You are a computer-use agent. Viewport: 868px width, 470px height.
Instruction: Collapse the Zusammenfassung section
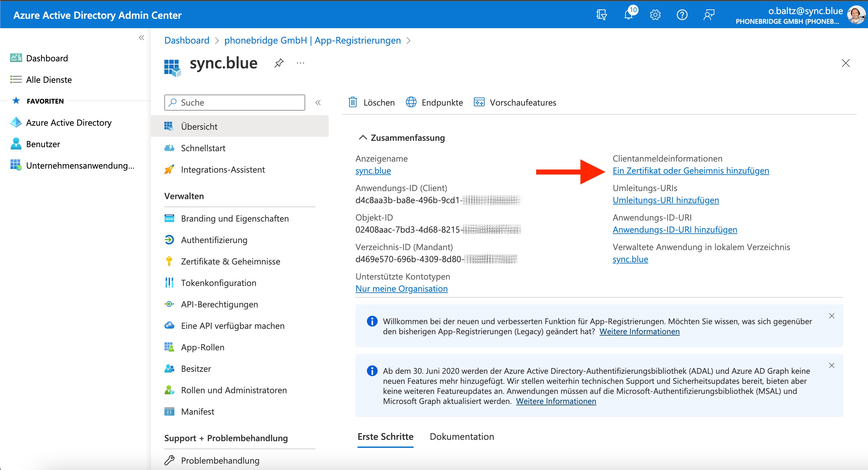pos(363,137)
